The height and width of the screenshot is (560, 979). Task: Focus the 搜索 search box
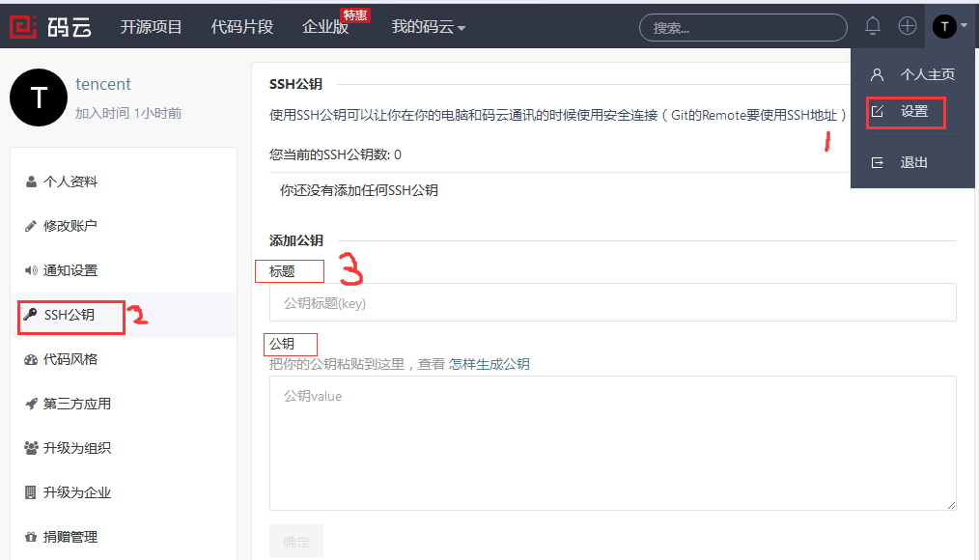point(743,27)
